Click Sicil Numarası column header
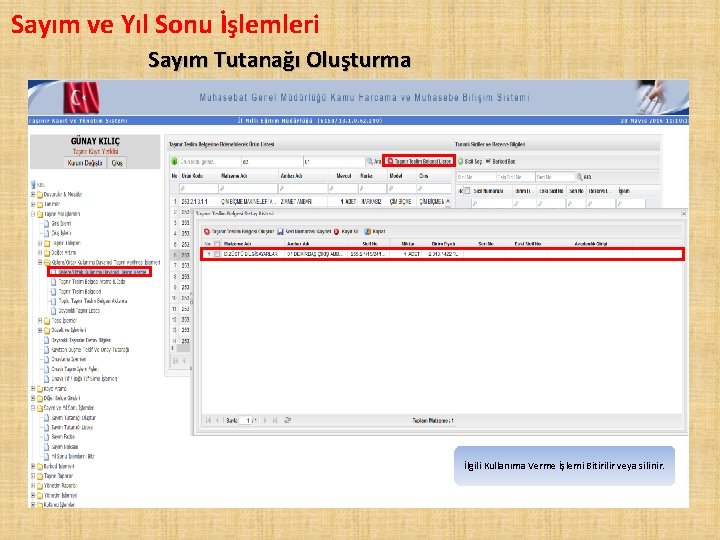This screenshot has width=720, height=540. 489,191
